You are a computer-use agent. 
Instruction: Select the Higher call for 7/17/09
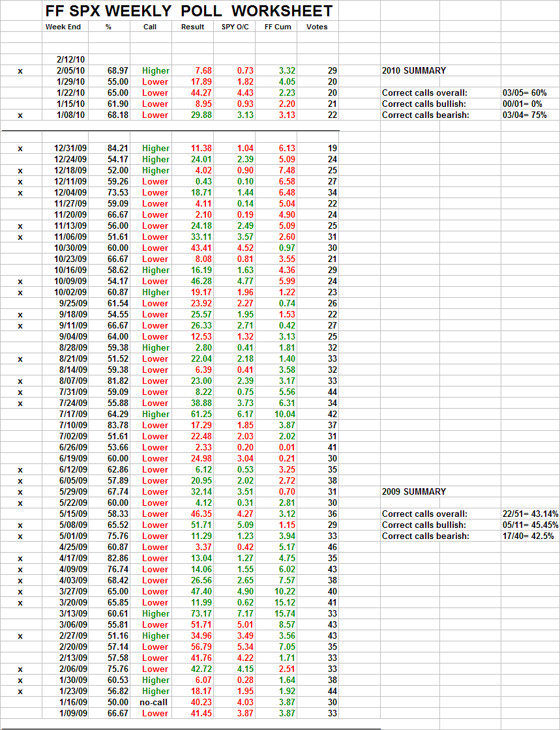156,414
